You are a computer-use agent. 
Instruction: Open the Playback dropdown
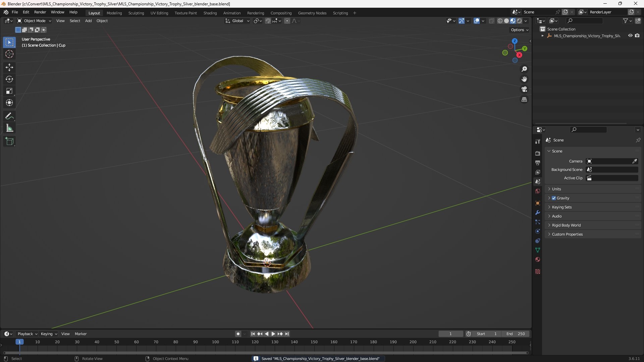click(27, 334)
